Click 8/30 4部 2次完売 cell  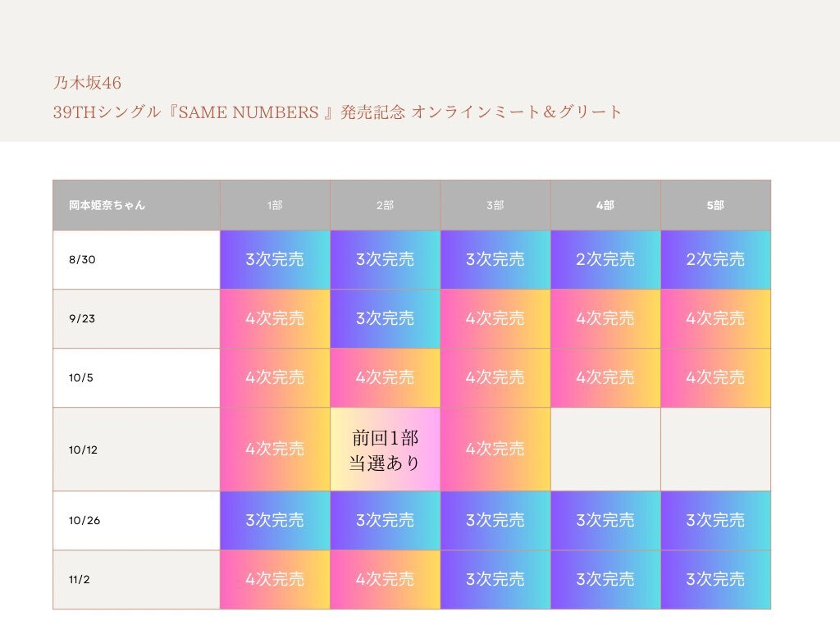point(606,260)
